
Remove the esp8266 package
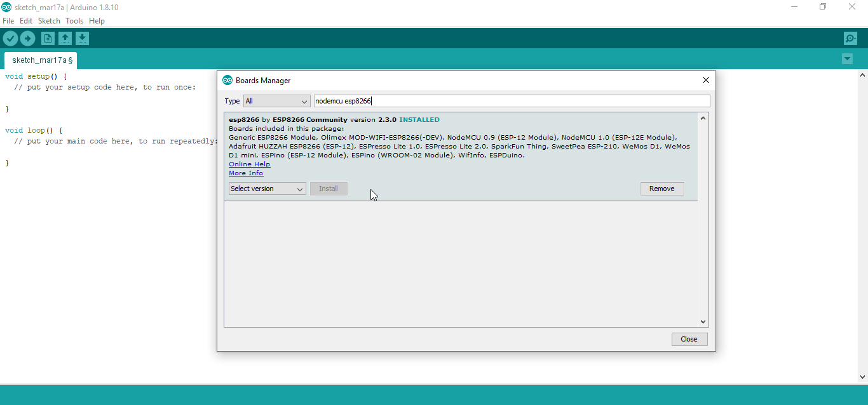click(x=662, y=189)
